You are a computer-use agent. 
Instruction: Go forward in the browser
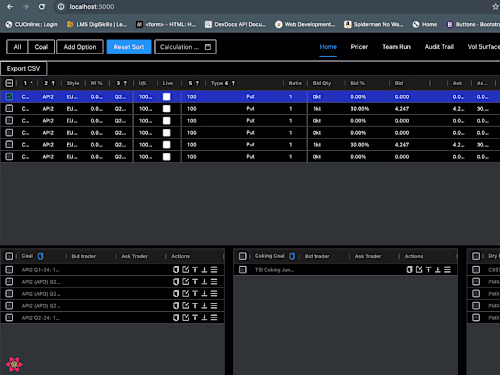(26, 7)
